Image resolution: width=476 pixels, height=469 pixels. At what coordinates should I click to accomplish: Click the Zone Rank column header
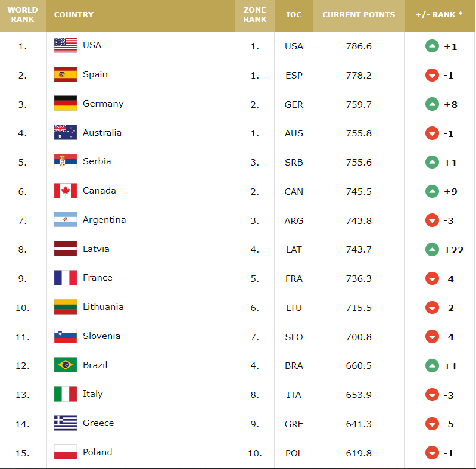point(255,15)
